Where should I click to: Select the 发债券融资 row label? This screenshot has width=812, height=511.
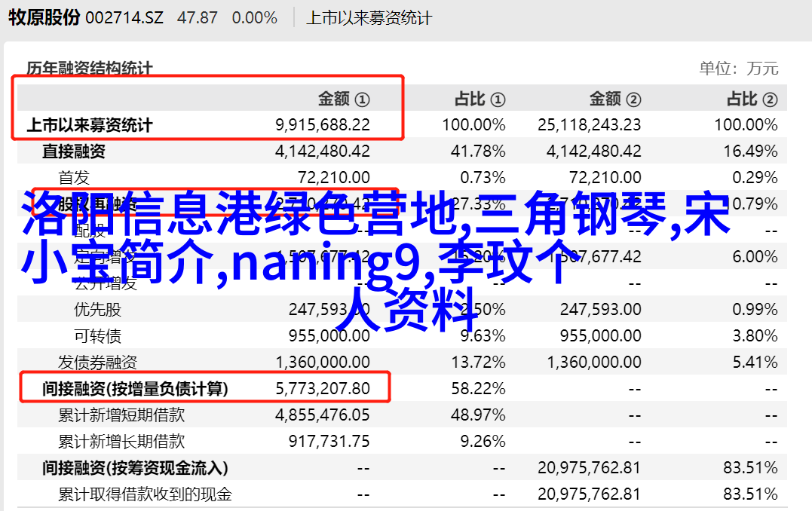pos(97,363)
